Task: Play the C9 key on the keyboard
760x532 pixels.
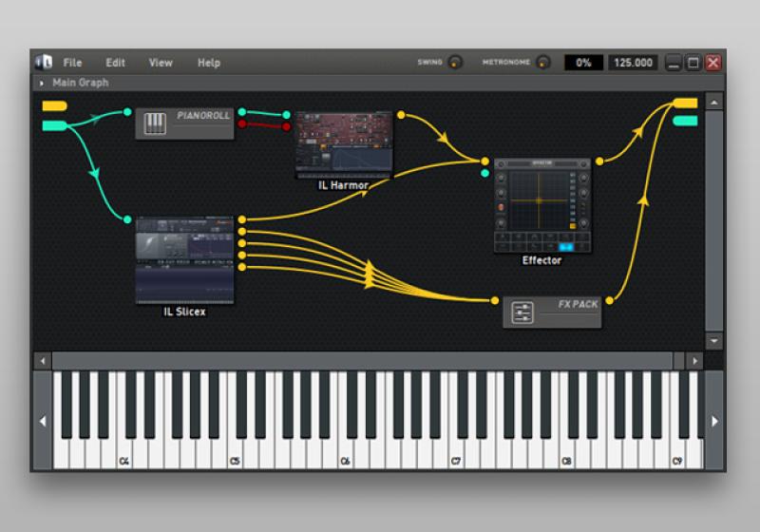Action: tap(677, 454)
